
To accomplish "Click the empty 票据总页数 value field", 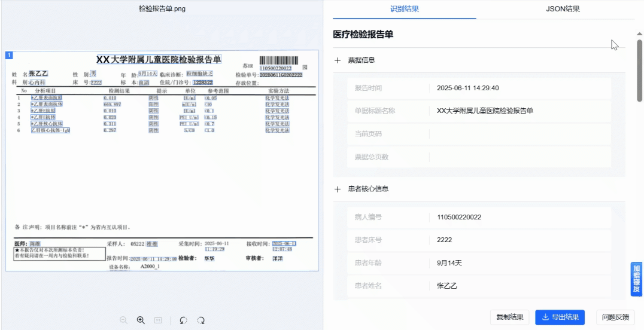I will tap(520, 157).
